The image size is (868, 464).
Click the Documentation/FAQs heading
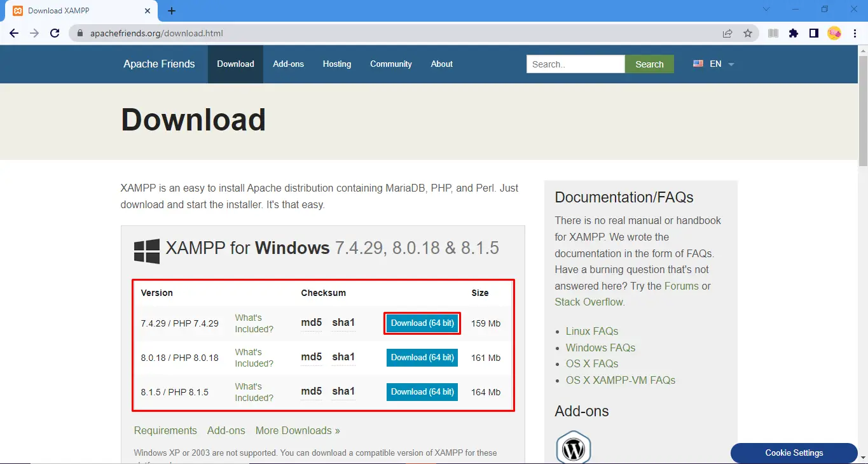624,197
